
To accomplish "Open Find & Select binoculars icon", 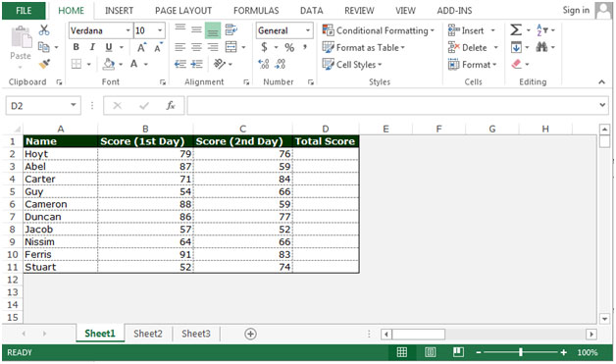I will (541, 47).
